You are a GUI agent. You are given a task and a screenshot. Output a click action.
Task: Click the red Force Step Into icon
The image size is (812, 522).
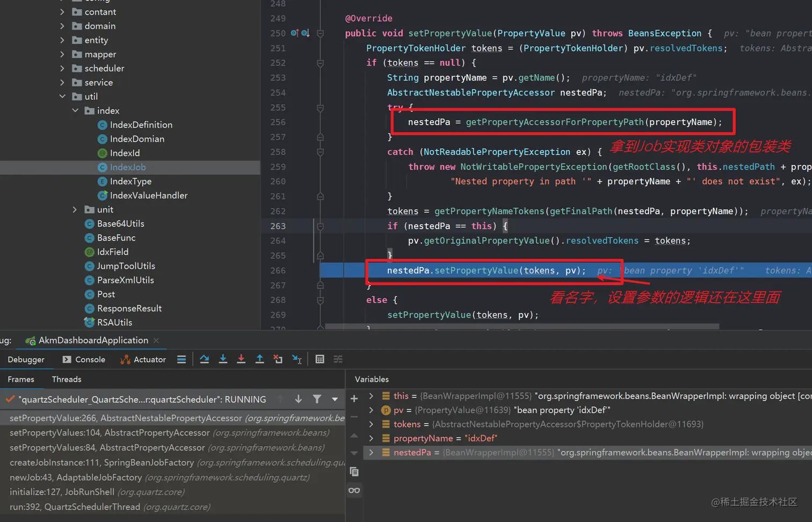241,359
